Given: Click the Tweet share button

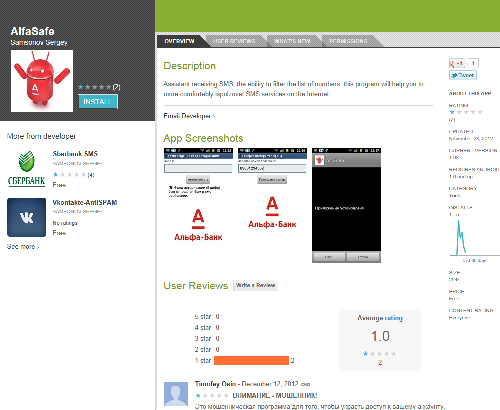Looking at the screenshot, I should 463,75.
